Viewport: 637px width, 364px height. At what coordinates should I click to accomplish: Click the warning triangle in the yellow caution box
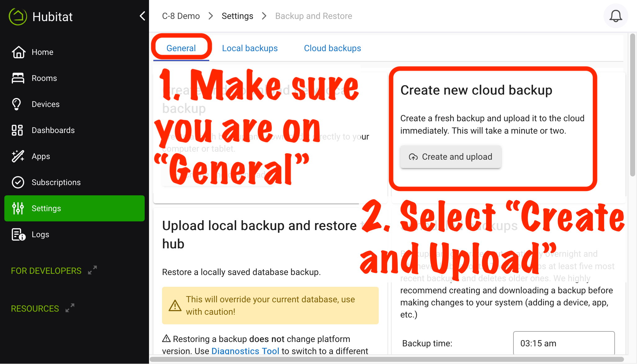(x=175, y=305)
